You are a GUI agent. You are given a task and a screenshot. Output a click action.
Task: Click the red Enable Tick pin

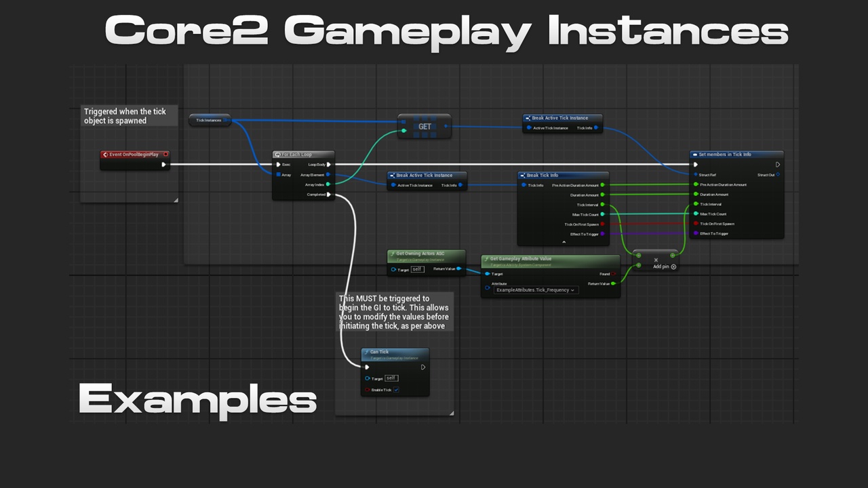(368, 390)
